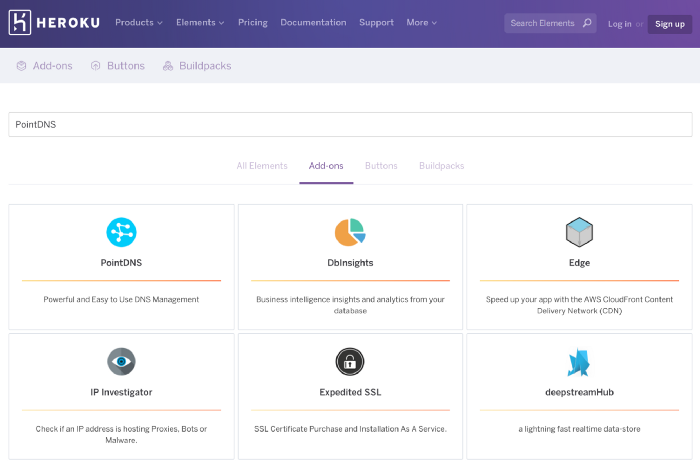The image size is (700, 470).
Task: Click the Heroku logo icon
Action: tap(20, 22)
